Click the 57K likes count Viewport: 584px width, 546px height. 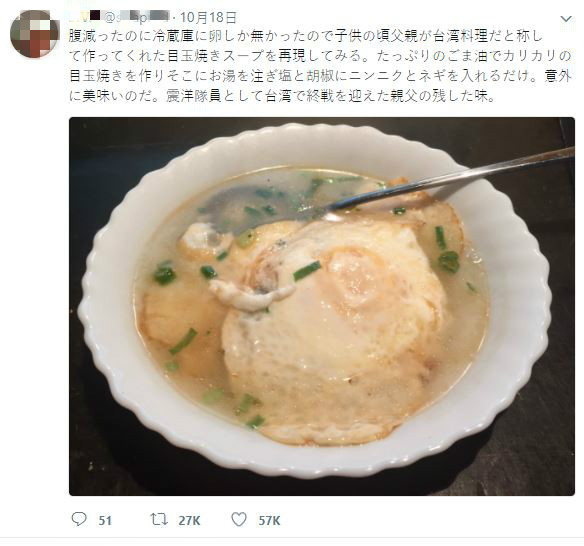269,520
